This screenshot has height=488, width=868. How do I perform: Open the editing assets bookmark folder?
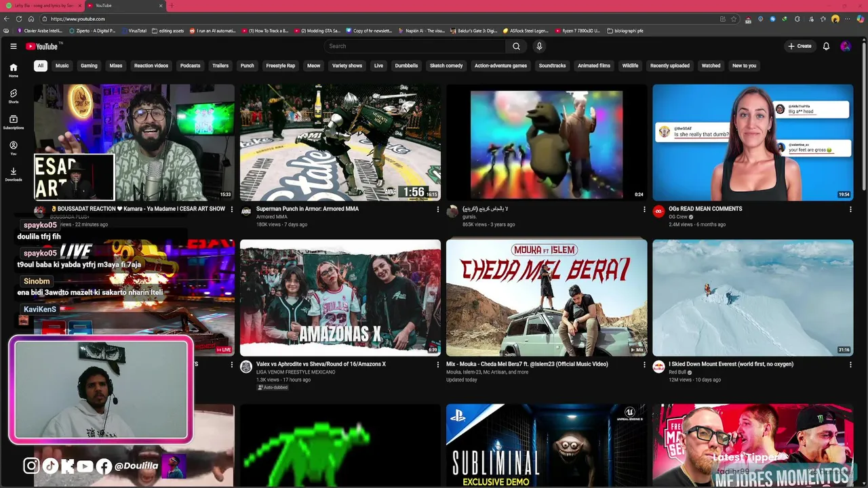pyautogui.click(x=168, y=30)
